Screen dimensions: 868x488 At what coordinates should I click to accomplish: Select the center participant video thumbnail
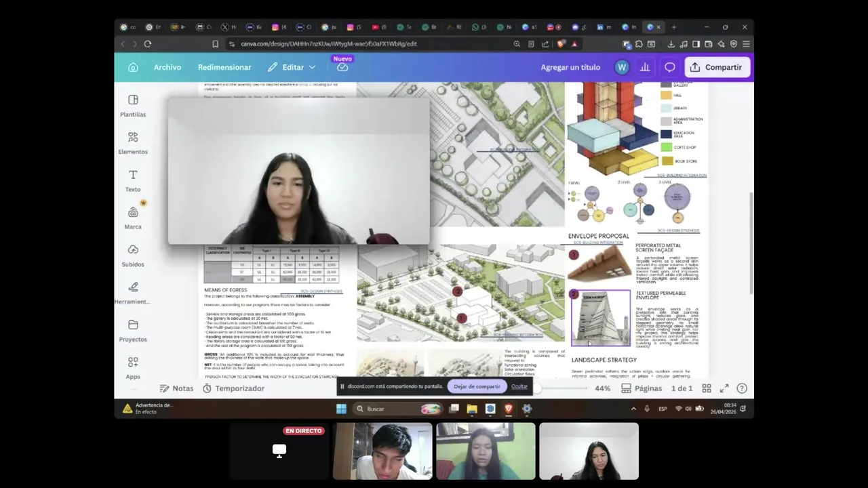486,451
